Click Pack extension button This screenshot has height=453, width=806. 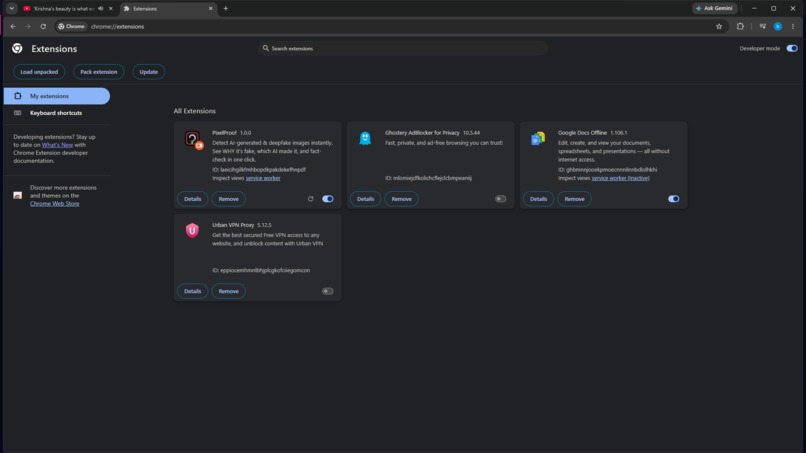(99, 72)
